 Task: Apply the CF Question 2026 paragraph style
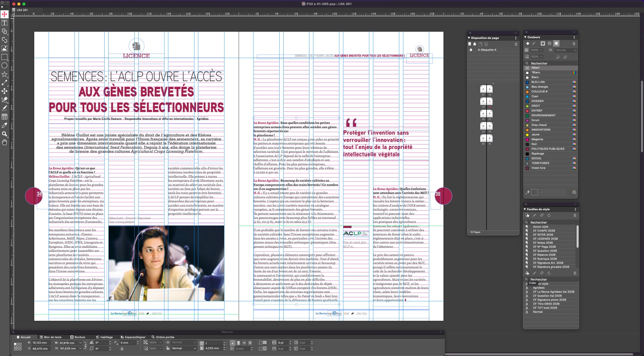coord(545,251)
